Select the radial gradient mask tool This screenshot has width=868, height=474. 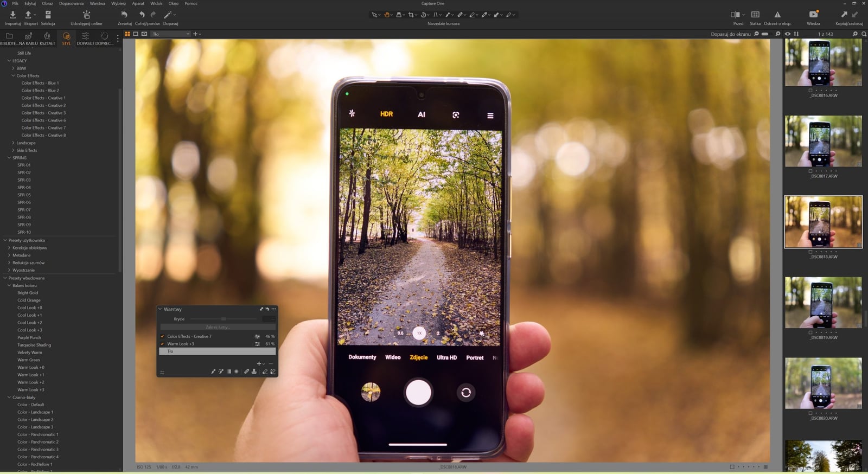pos(237,371)
